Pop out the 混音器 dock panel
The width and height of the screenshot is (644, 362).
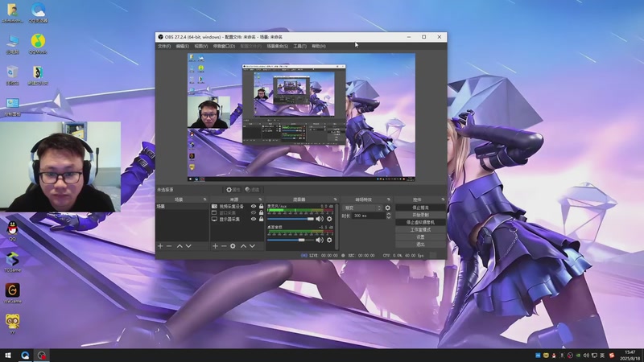(335, 200)
